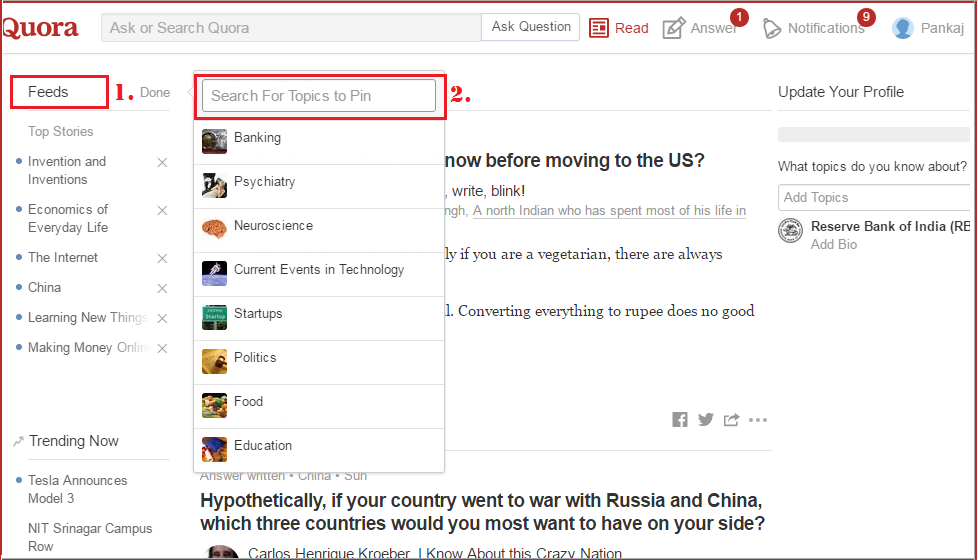Click the Read label in header
978x560 pixels.
pyautogui.click(x=631, y=28)
